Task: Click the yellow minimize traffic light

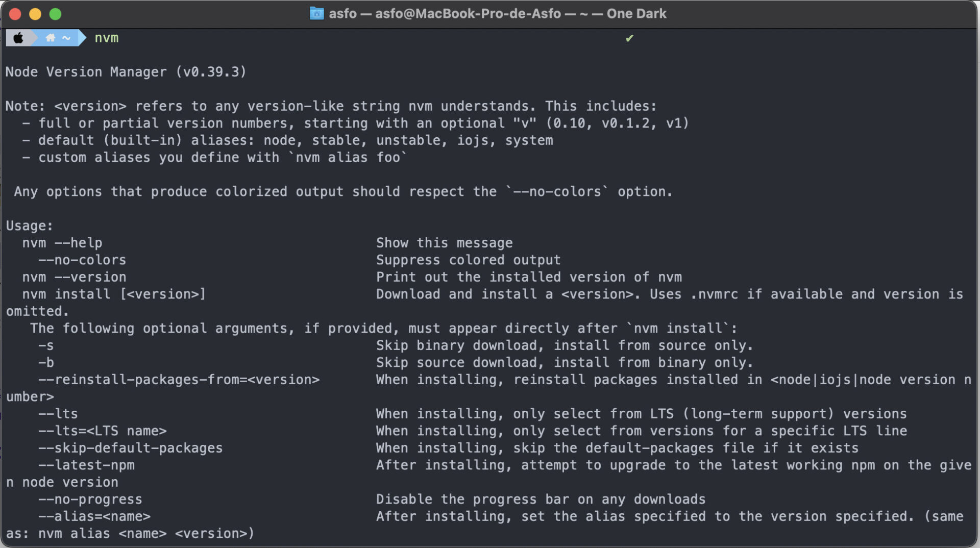Action: pyautogui.click(x=35, y=14)
